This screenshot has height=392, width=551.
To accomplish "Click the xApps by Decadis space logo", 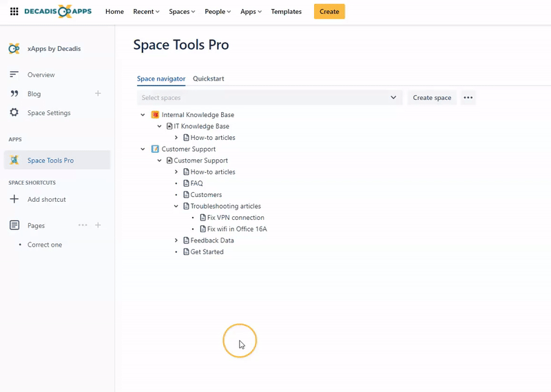I will pos(14,48).
